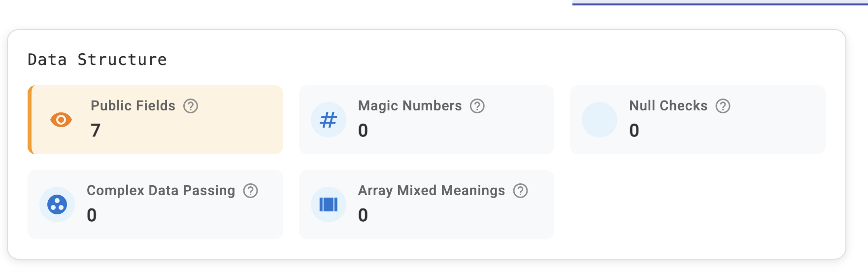The width and height of the screenshot is (868, 272).
Task: Select the Public Fields label text
Action: click(x=133, y=106)
